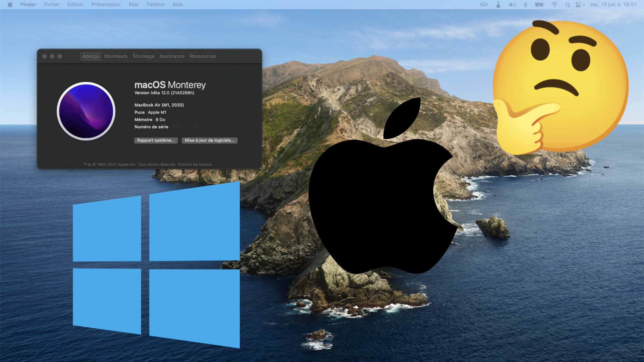Open the Édition menu
Viewport: 644px width, 362px height.
pos(75,4)
